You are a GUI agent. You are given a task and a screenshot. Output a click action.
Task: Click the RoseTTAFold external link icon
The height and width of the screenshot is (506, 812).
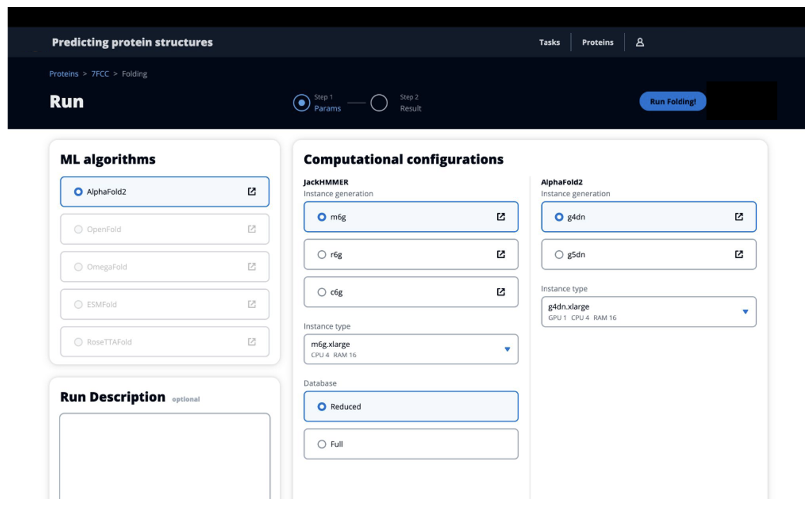pos(251,342)
